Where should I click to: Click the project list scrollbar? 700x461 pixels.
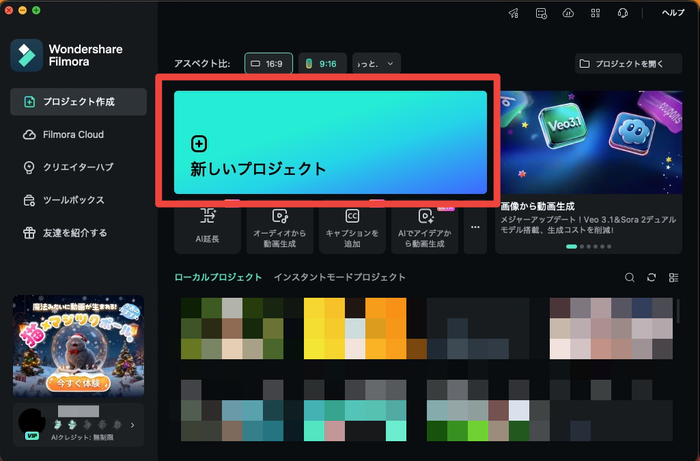point(679,311)
